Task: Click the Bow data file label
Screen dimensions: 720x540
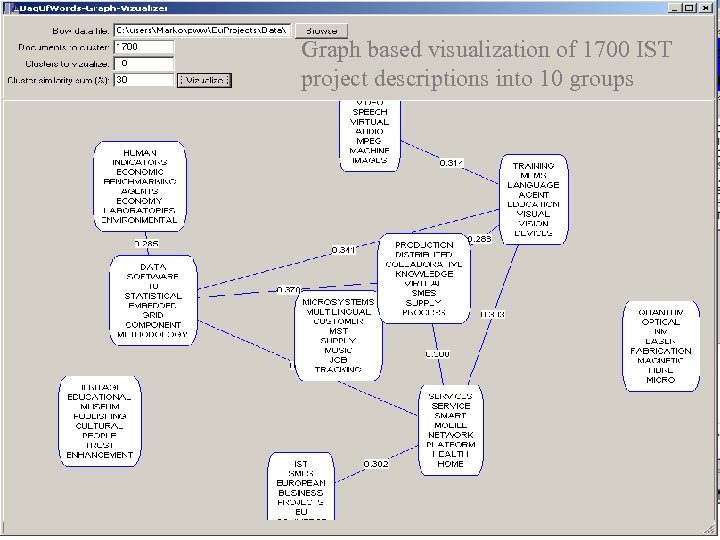Action: [80, 31]
